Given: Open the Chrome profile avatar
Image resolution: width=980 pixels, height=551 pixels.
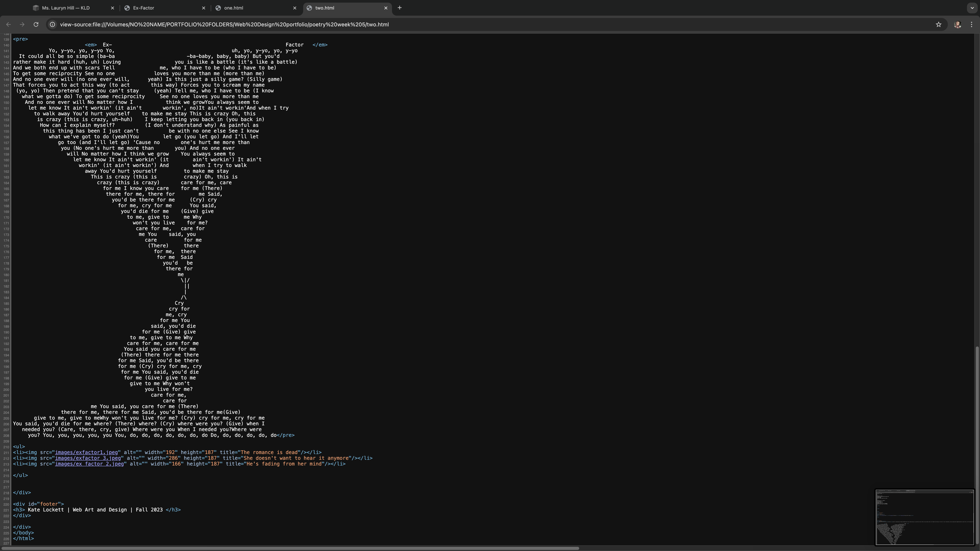Looking at the screenshot, I should pos(957,24).
